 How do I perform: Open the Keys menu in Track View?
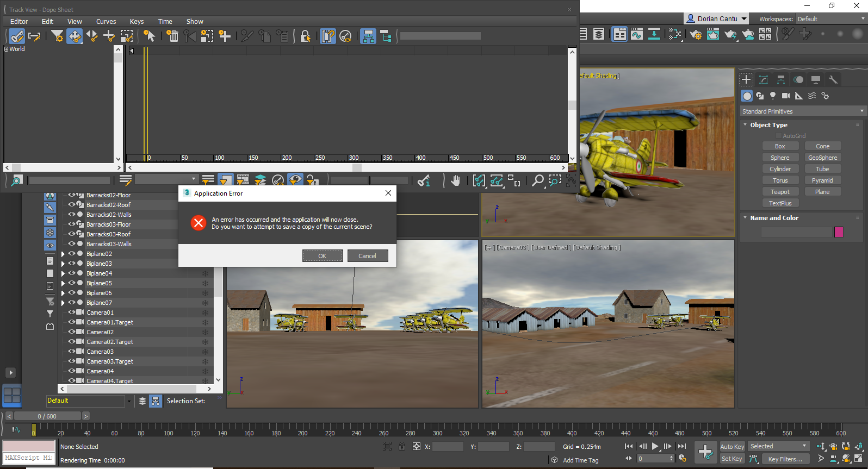[137, 22]
